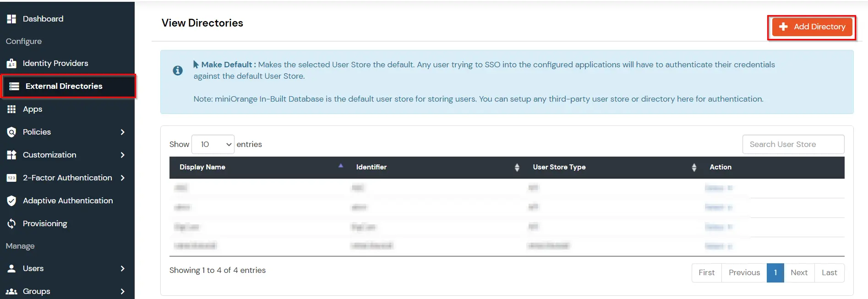Select External Directories in sidebar

click(x=69, y=86)
